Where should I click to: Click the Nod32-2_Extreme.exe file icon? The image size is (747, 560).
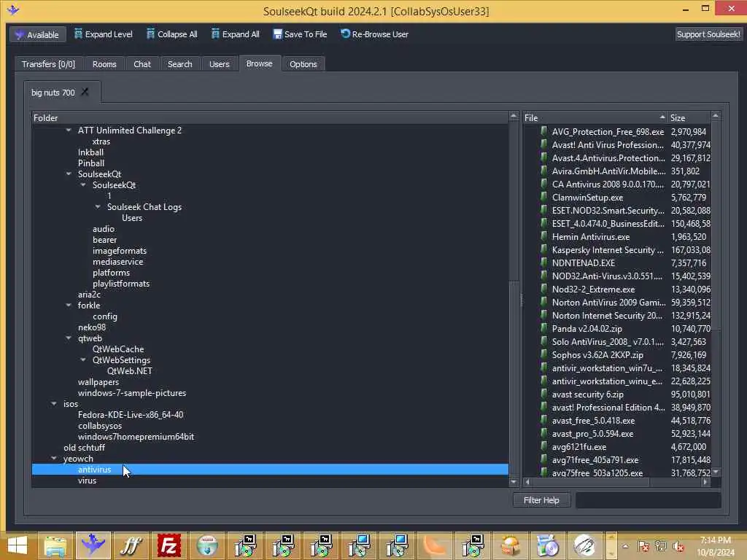tap(544, 289)
